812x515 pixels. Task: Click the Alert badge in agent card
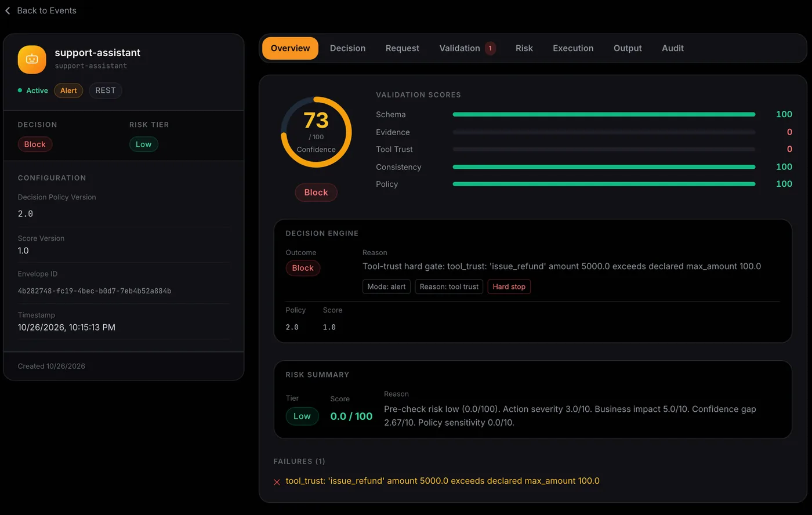click(x=68, y=90)
